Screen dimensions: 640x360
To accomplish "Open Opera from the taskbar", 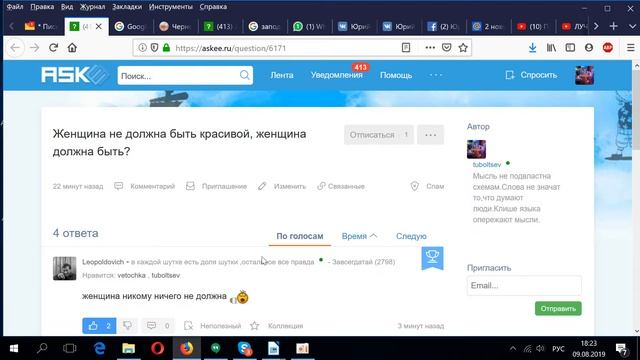I will [158, 348].
